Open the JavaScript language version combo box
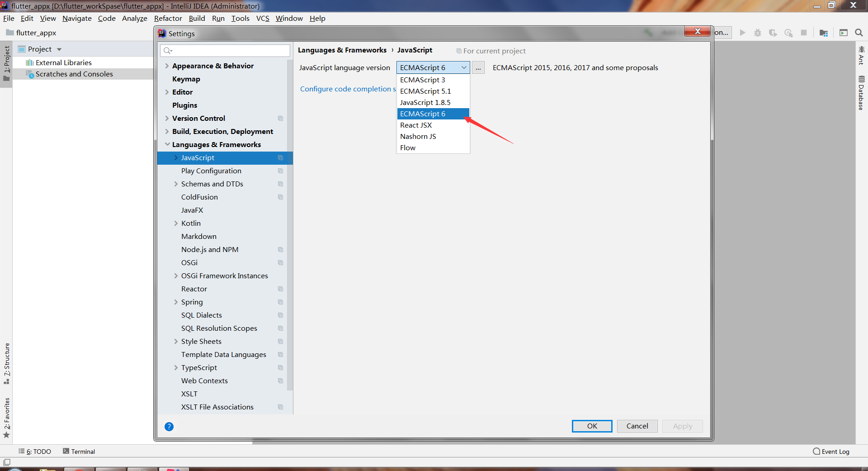Viewport: 868px width, 471px height. (433, 67)
